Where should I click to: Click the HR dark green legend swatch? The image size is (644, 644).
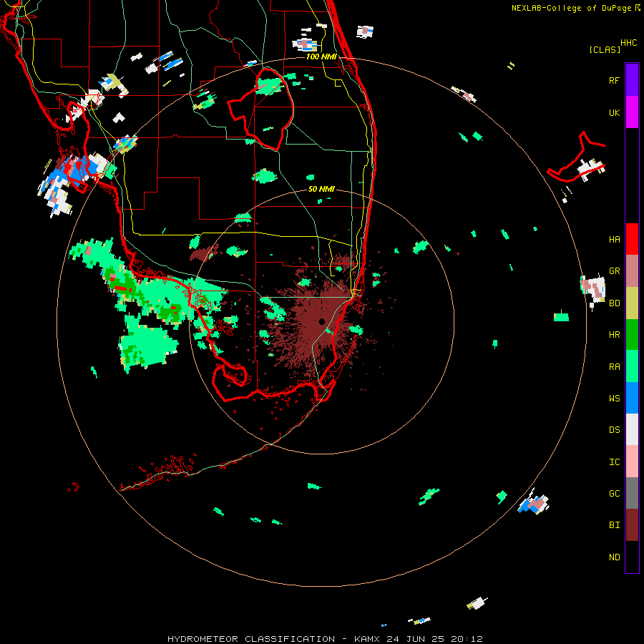[632, 335]
